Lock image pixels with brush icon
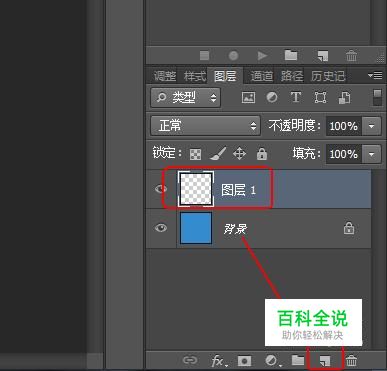Viewport: 387px width, 371px height. click(x=218, y=154)
